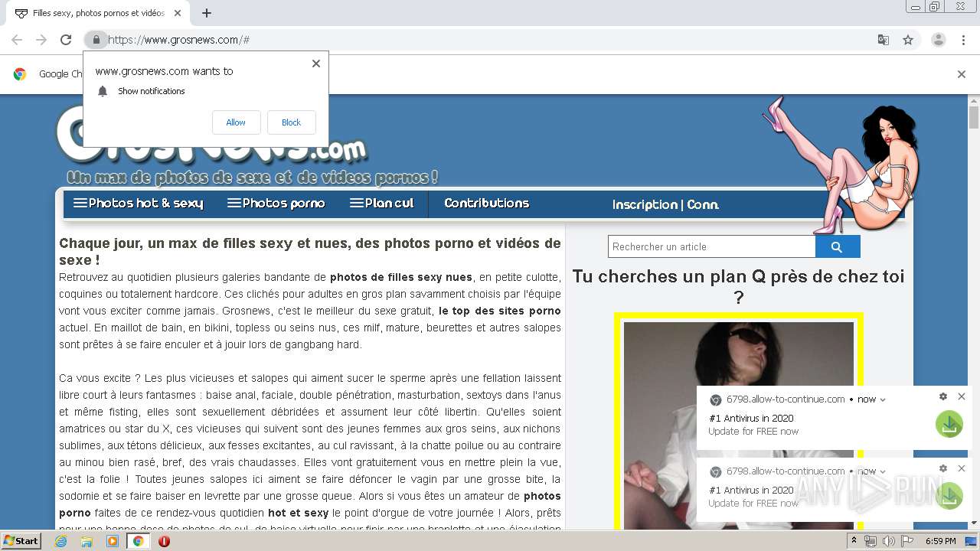The height and width of the screenshot is (551, 980).
Task: Click the green download icon in second notification
Action: [x=949, y=496]
